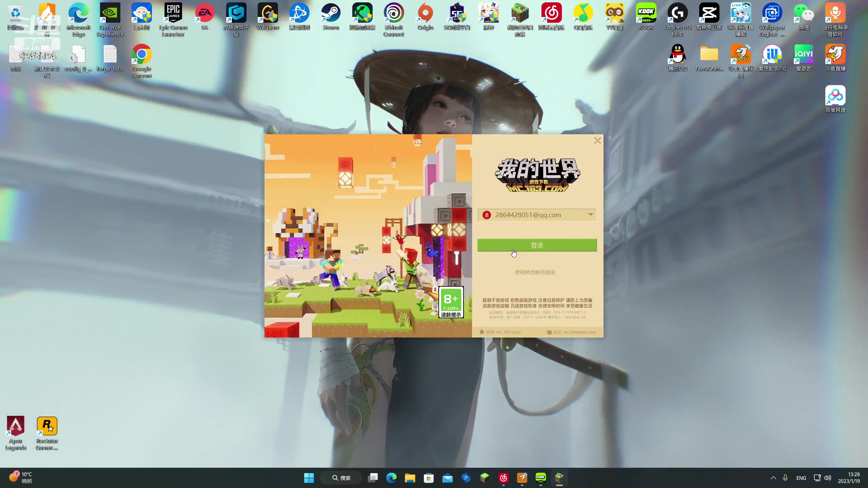The width and height of the screenshot is (868, 488).
Task: Open Epic Games Launcher desktop icon
Action: tap(173, 20)
